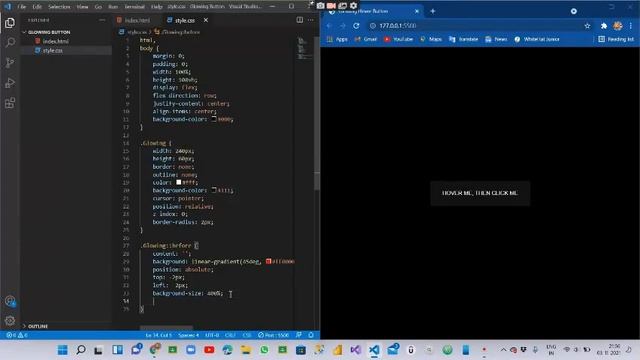Open errors and warnings in status bar

coord(17,335)
